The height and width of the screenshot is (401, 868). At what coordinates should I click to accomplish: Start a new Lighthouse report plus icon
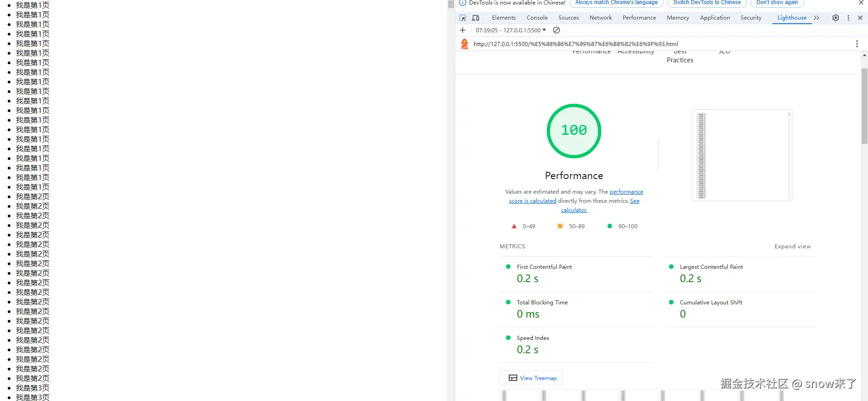[463, 30]
